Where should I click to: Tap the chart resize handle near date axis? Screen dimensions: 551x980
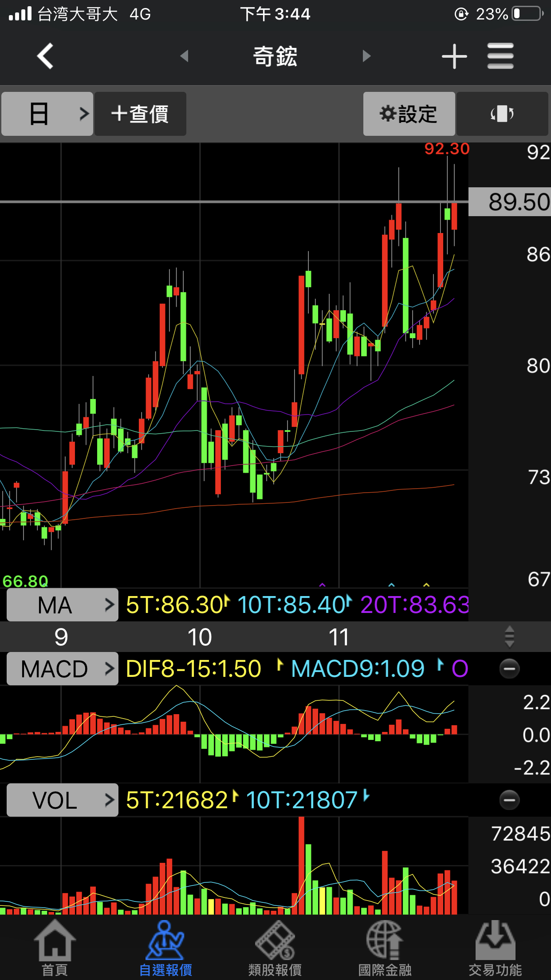(509, 637)
